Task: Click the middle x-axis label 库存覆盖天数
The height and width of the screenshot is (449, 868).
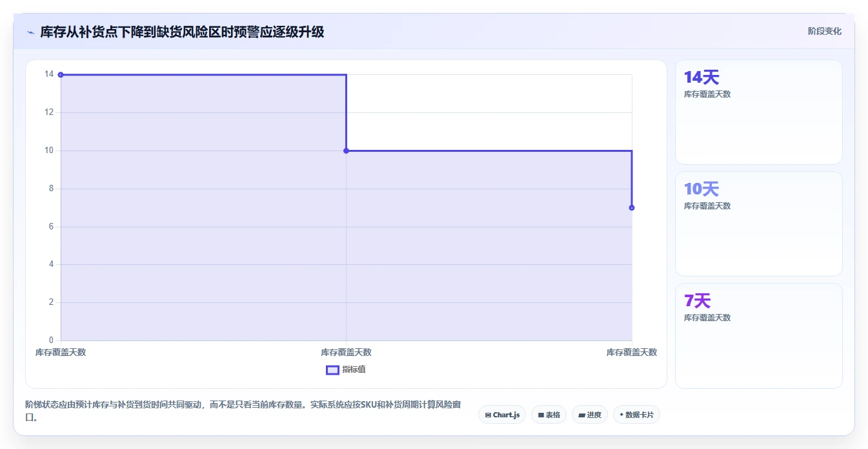Action: [x=346, y=352]
